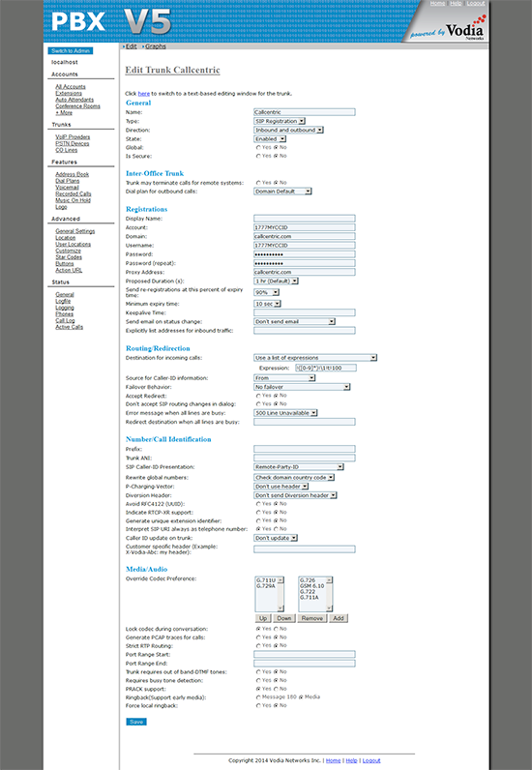Open Diversion Header dropdown
Viewport: 532px width, 770px height.
pyautogui.click(x=295, y=495)
